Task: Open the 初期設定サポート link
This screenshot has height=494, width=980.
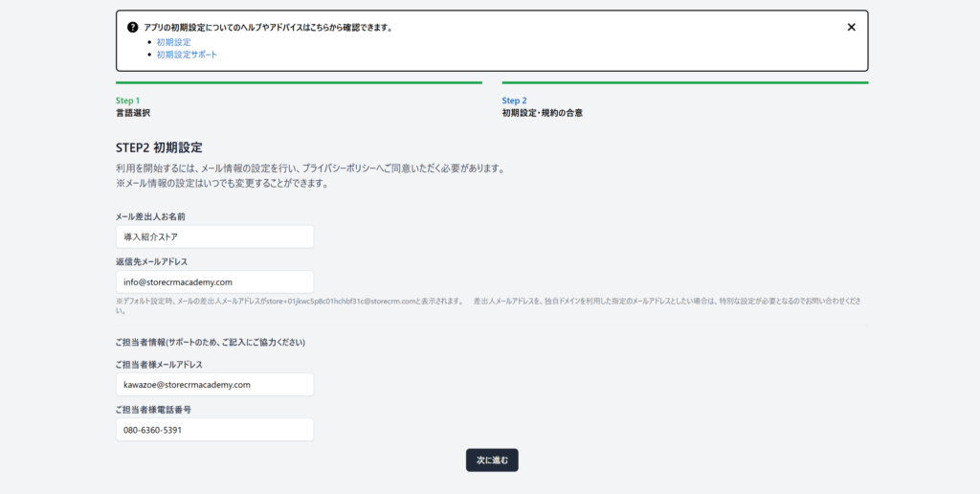Action: (x=187, y=55)
